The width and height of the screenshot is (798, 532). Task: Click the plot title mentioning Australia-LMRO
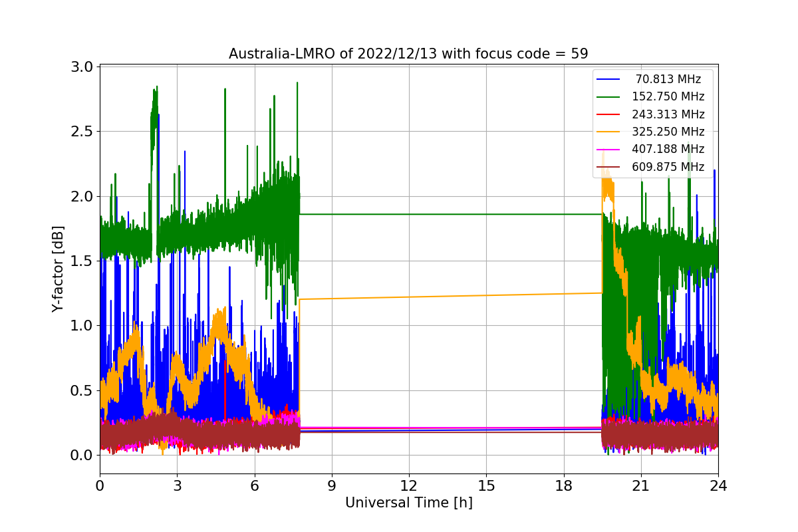(x=408, y=54)
